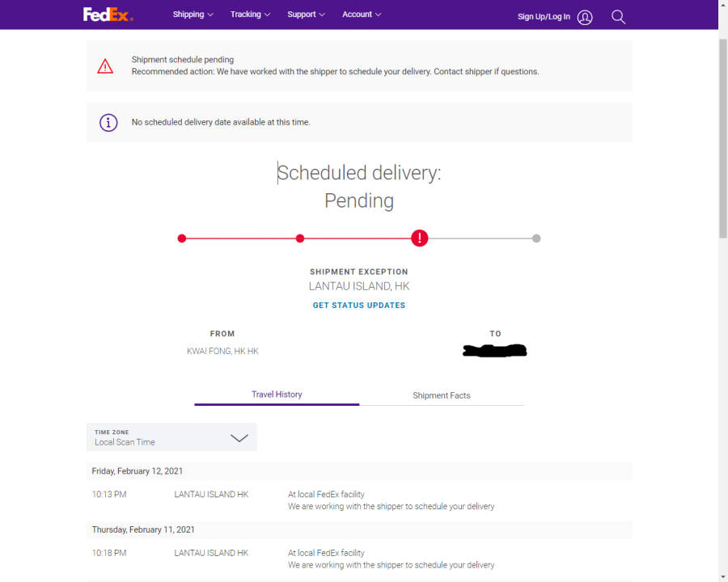The image size is (728, 582).
Task: Select the Travel History tab
Action: [x=277, y=394]
